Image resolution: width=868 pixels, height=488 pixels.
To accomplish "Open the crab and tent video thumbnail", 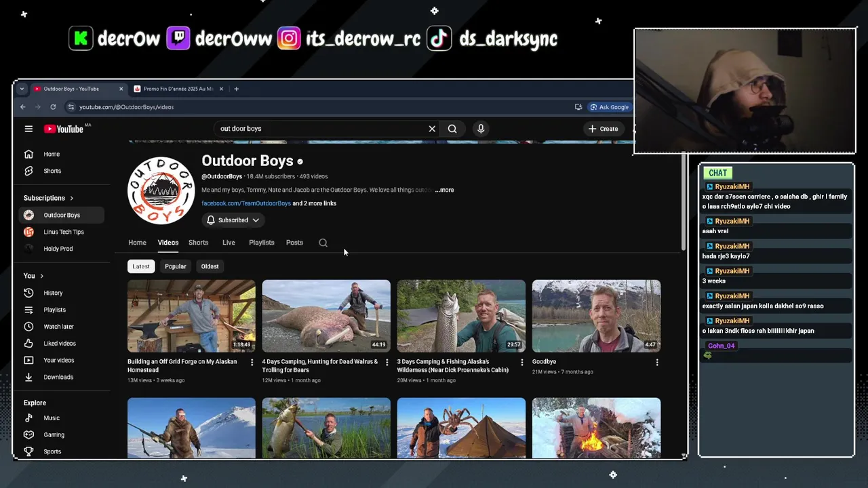I will [461, 428].
